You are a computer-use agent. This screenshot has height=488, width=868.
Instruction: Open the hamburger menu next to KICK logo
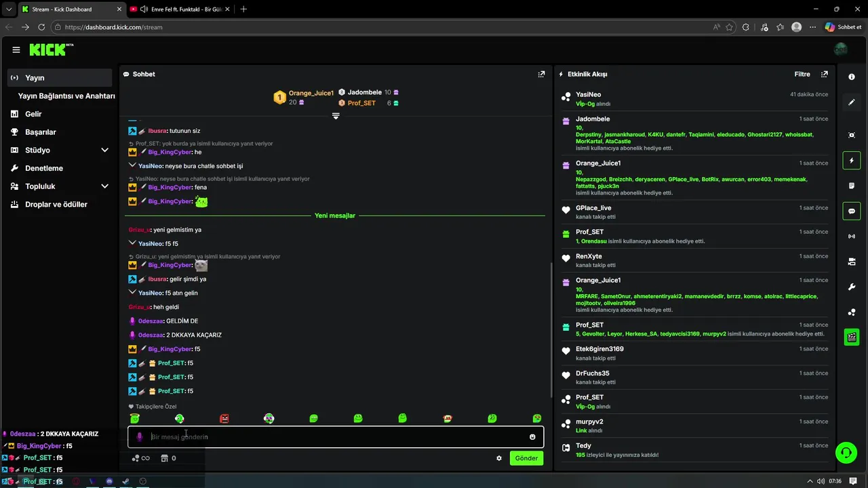(16, 49)
